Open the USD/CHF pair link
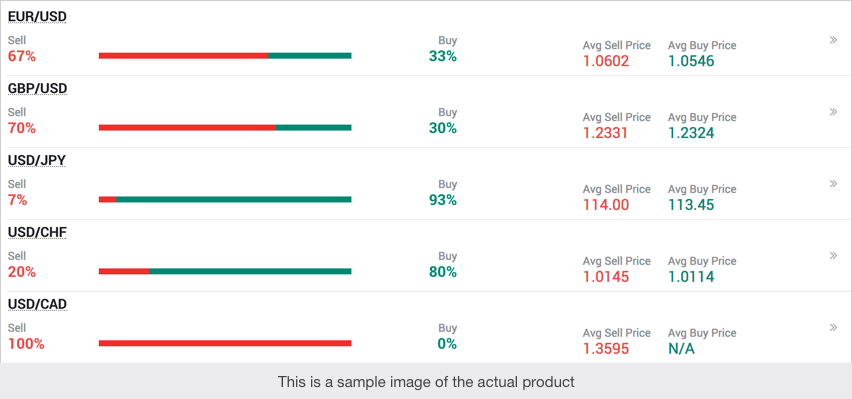Image resolution: width=852 pixels, height=399 pixels. (x=37, y=233)
